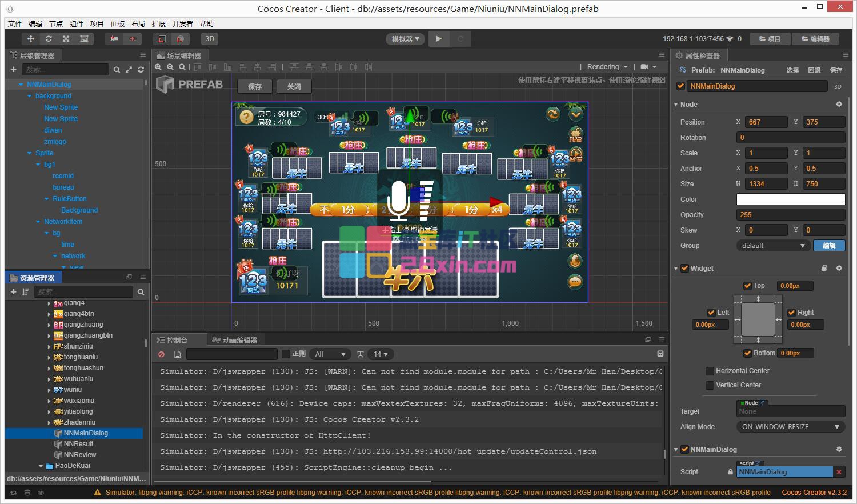Click the add node plus icon in hierarchy
Viewport: 857px width, 504px height.
(13, 70)
